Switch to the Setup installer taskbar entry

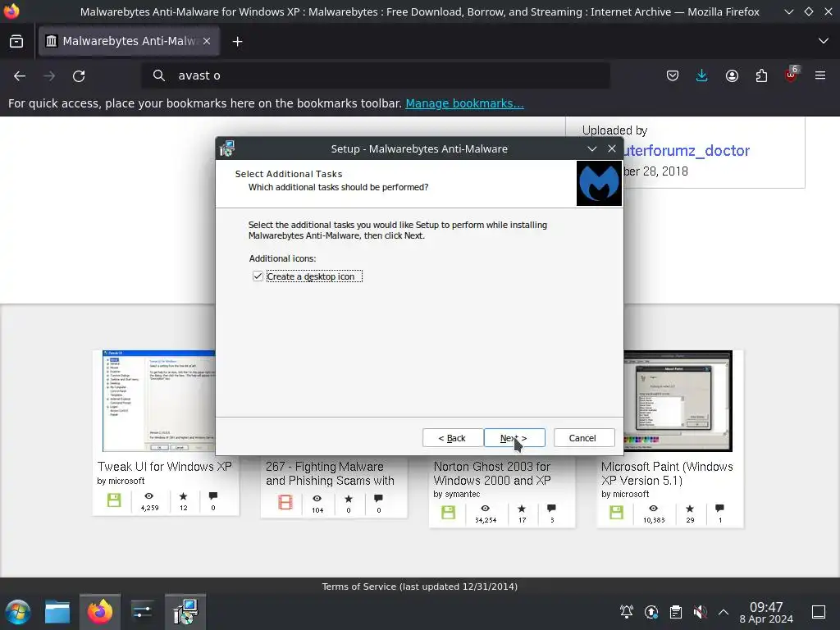point(185,612)
